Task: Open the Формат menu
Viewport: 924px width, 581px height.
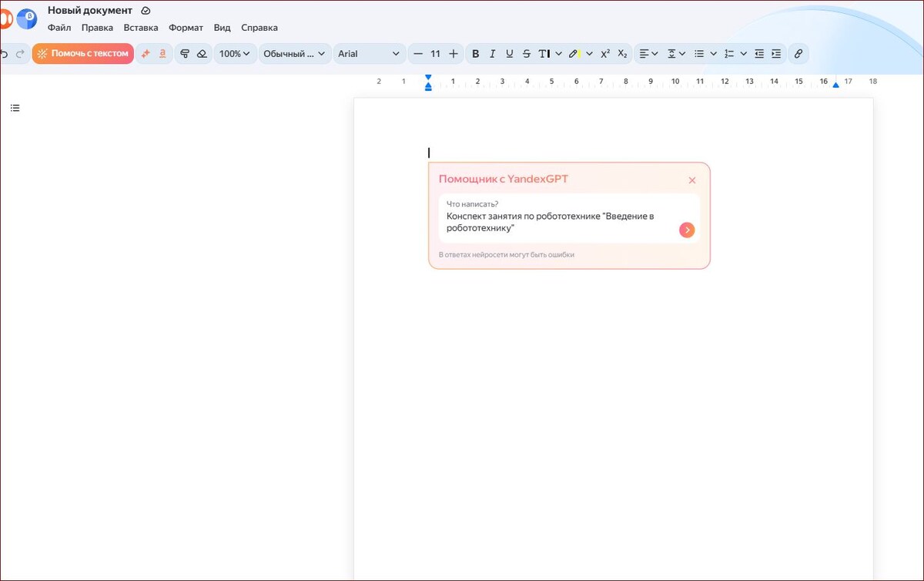Action: pyautogui.click(x=186, y=28)
